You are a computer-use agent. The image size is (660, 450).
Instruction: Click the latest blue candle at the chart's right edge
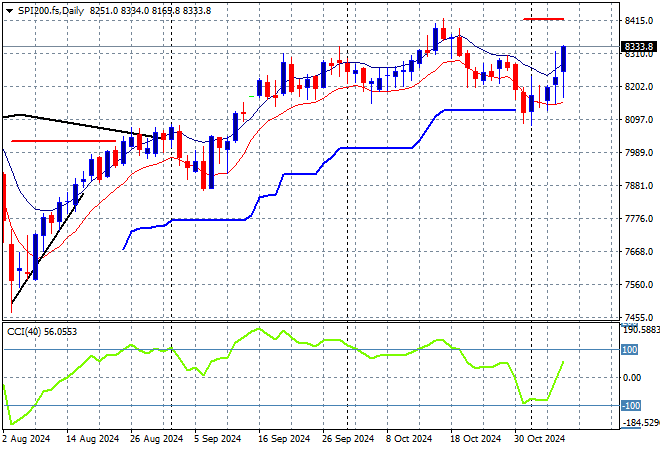[x=564, y=59]
